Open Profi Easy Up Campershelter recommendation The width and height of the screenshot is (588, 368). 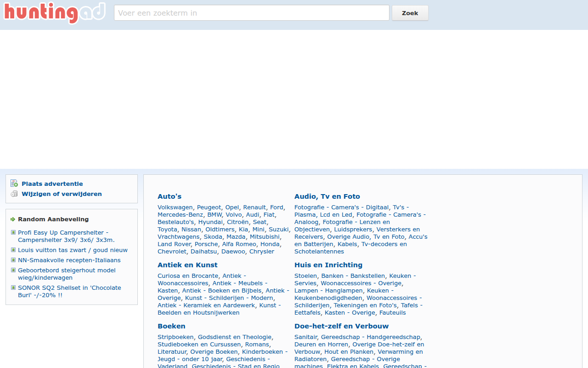66,236
